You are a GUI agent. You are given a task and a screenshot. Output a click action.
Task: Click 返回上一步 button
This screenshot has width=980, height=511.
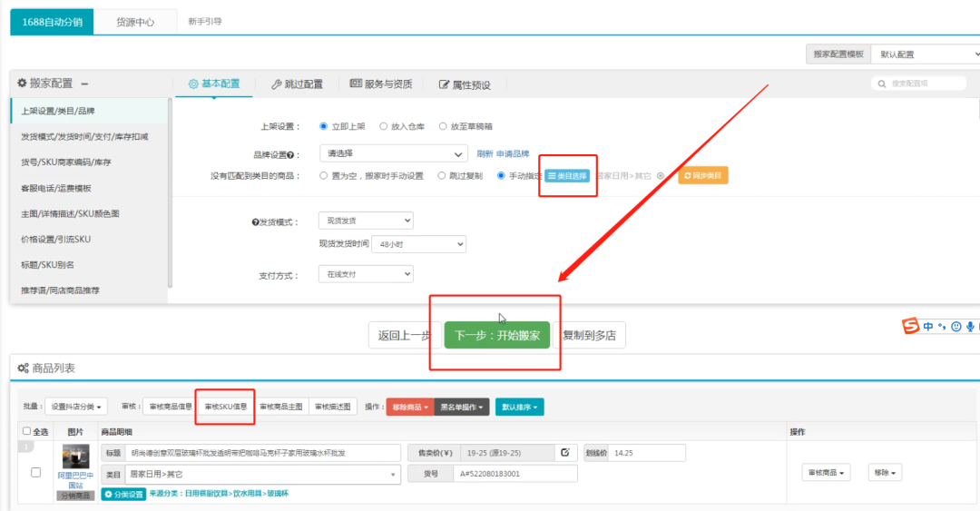click(x=405, y=335)
